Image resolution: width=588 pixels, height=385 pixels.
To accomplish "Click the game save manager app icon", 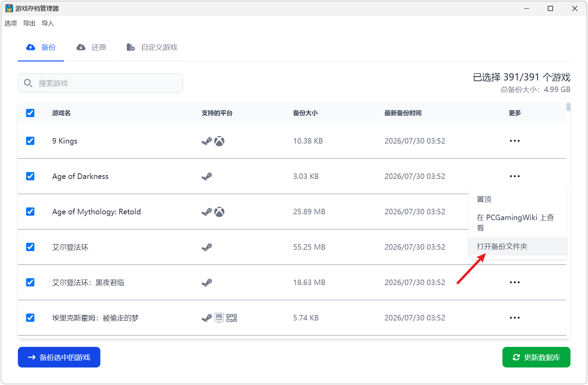I will [9, 8].
